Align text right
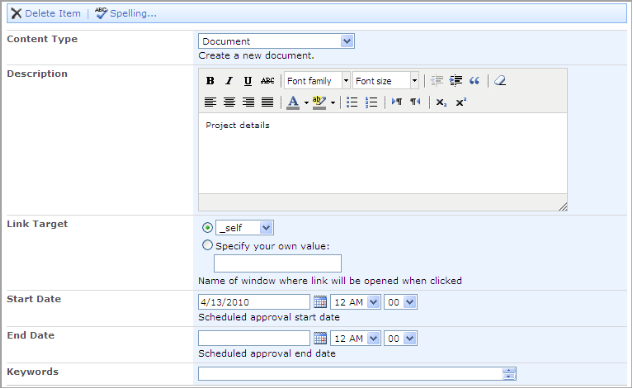 click(248, 102)
